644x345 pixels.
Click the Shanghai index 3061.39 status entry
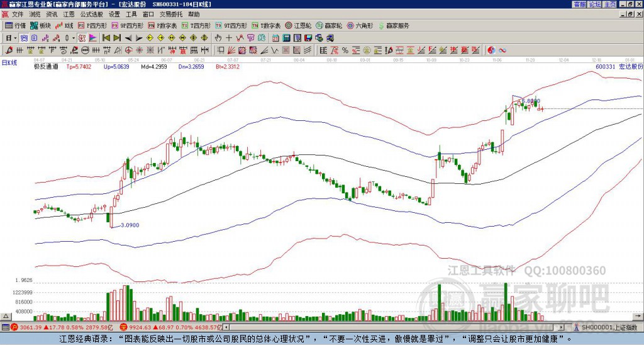click(x=62, y=327)
